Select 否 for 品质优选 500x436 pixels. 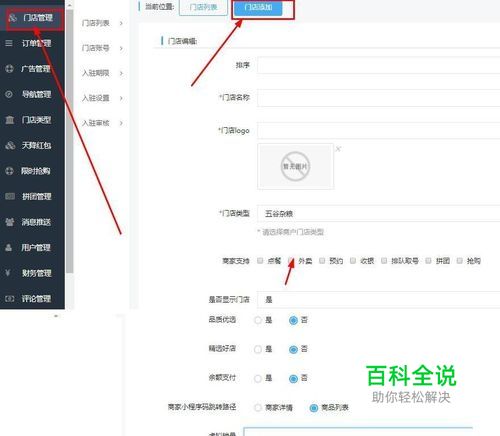tap(293, 320)
